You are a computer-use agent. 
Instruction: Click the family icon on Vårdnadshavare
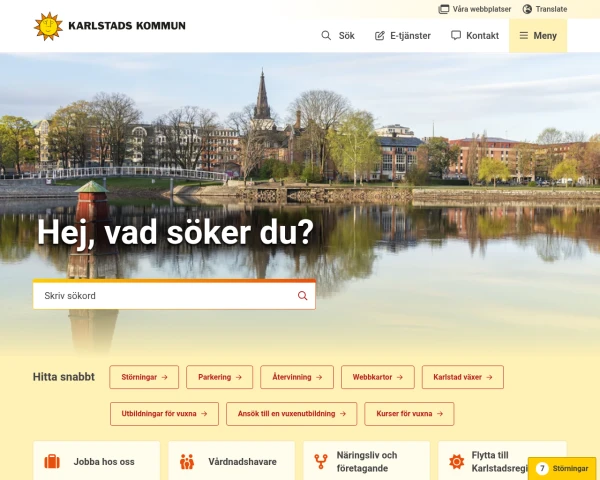coord(187,462)
